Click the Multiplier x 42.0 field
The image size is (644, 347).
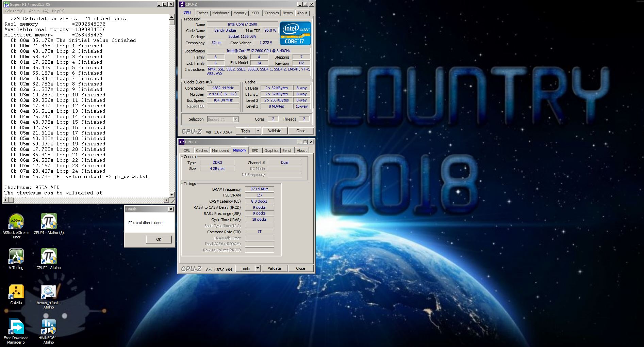pyautogui.click(x=223, y=94)
